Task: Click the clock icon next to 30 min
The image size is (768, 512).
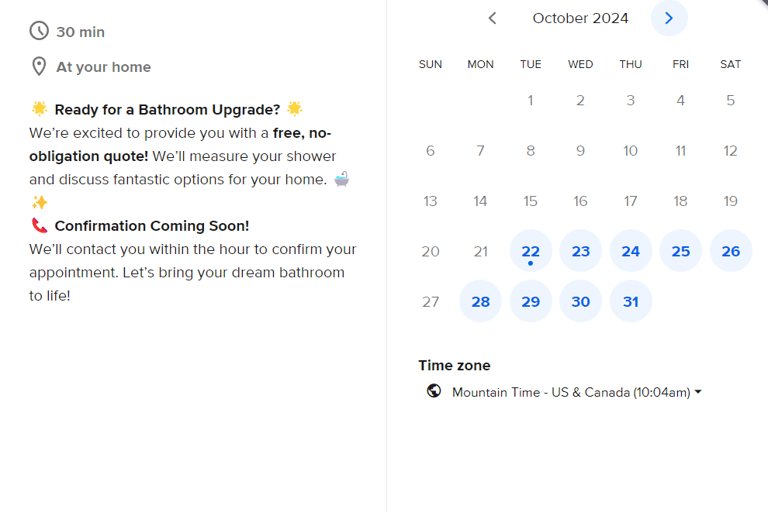Action: coord(39,31)
